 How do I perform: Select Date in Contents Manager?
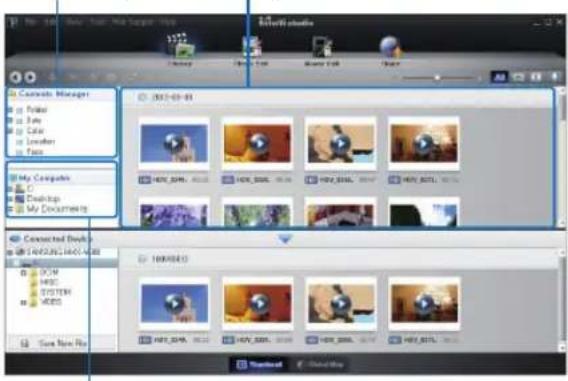point(34,120)
